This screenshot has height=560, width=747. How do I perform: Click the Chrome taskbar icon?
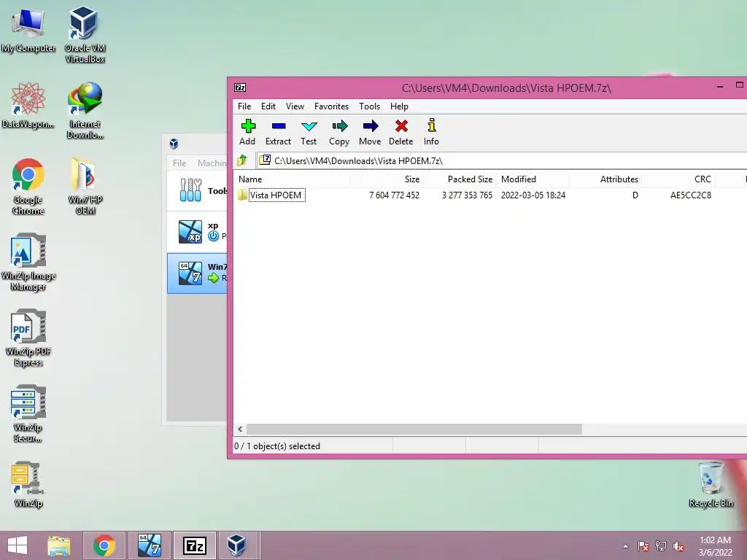[x=104, y=545]
